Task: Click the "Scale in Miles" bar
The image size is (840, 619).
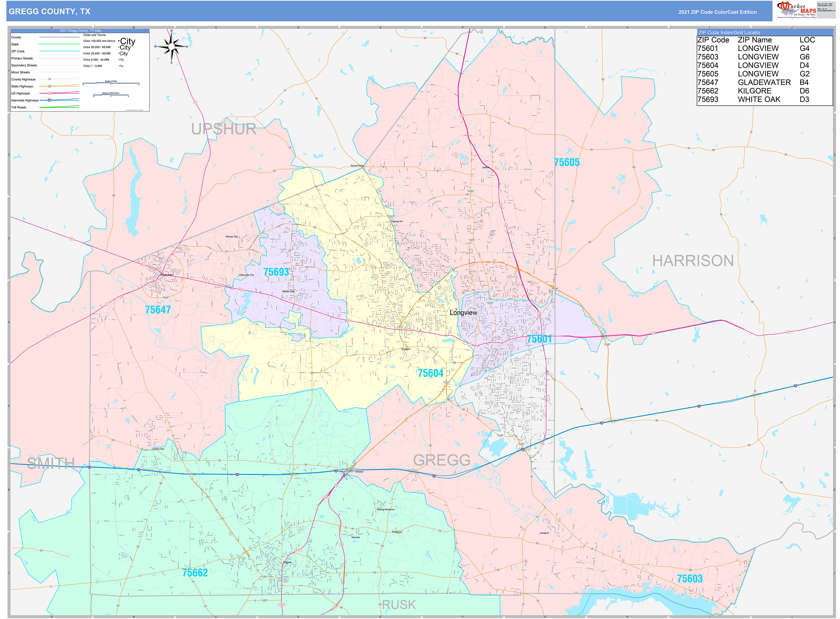Action: coord(111,83)
